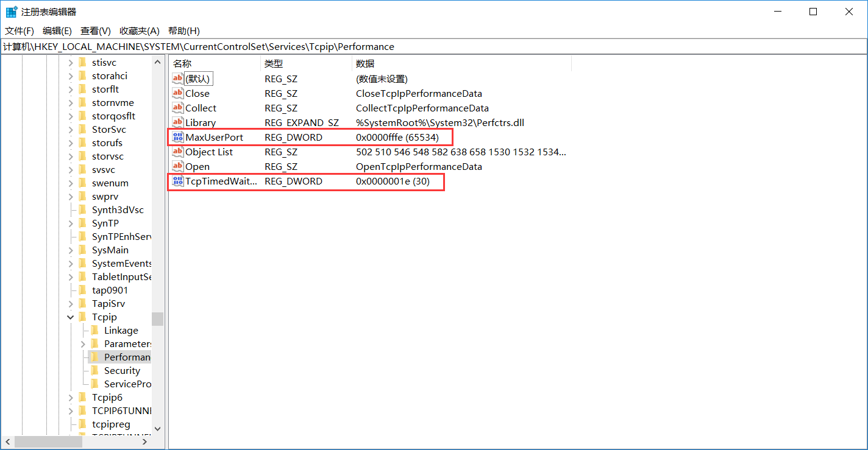Image resolution: width=868 pixels, height=450 pixels.
Task: Expand the TCPIP6TUNNEL tree node
Action: (71, 410)
